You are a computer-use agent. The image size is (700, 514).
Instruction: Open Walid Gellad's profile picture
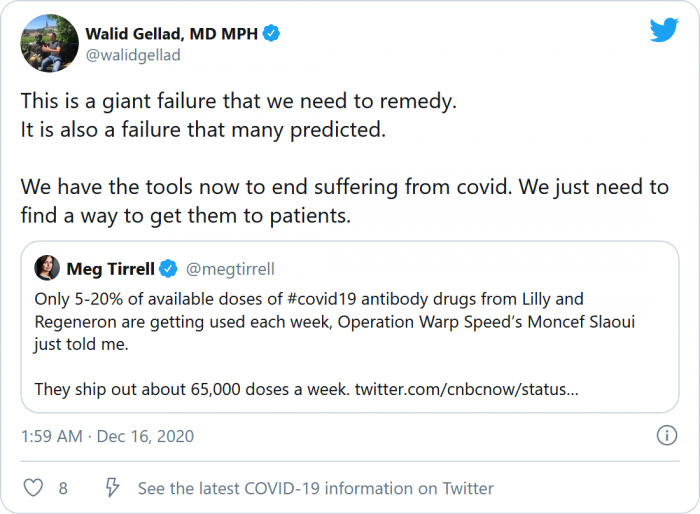tap(49, 43)
